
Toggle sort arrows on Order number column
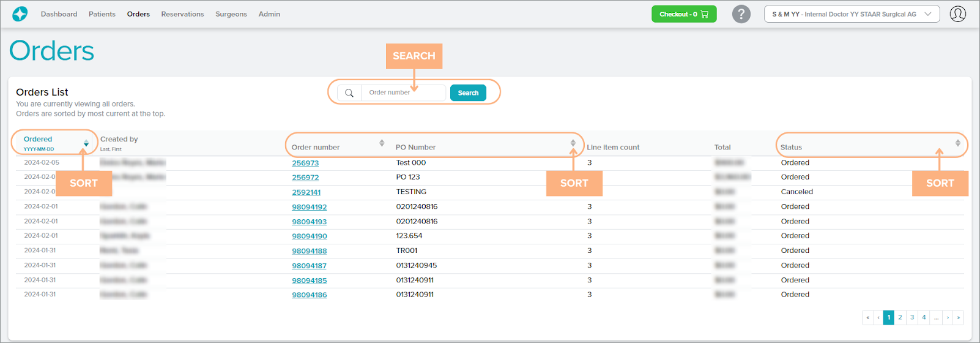tap(382, 143)
